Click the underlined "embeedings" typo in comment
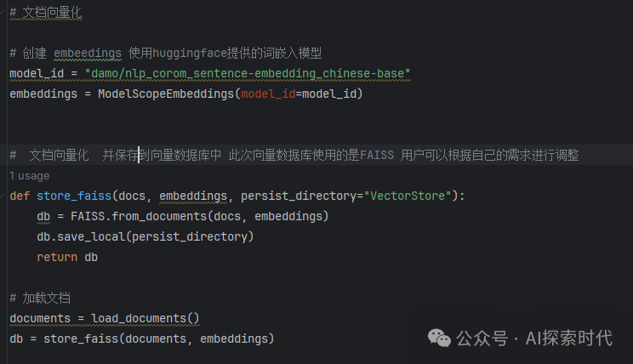Screen dimensions: 633x364 tap(88, 53)
